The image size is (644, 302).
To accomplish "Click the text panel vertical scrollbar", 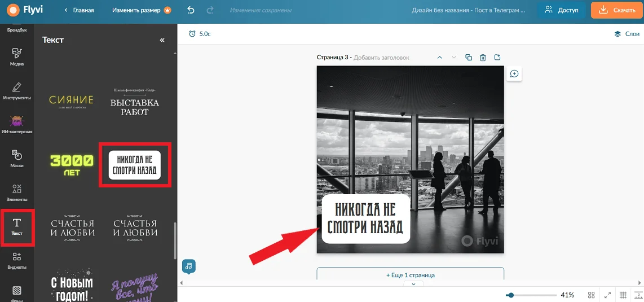I will point(175,241).
